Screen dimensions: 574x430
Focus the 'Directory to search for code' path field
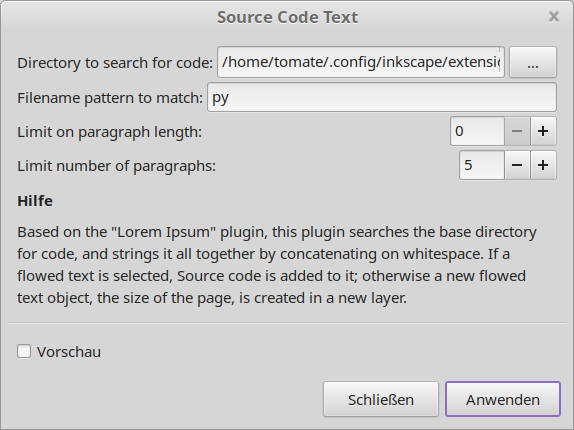tap(361, 62)
